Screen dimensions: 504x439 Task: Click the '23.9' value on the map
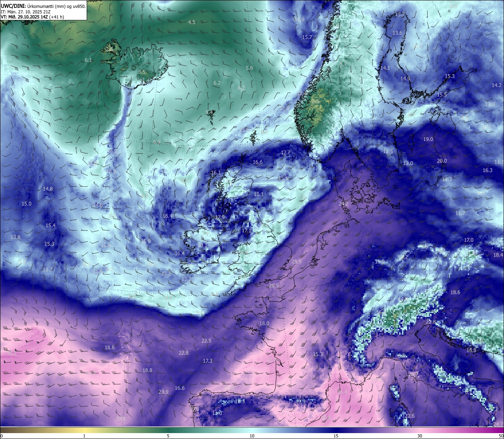(x=163, y=392)
